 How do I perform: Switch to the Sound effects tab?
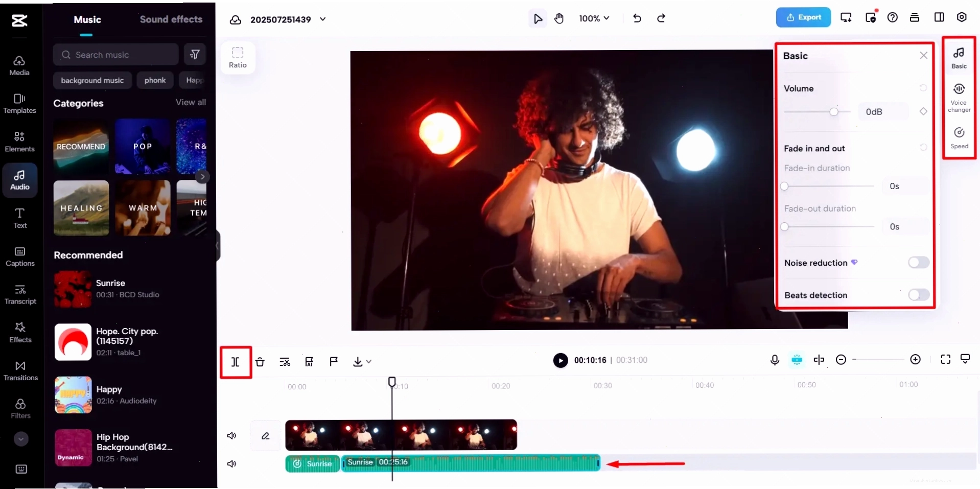(171, 19)
